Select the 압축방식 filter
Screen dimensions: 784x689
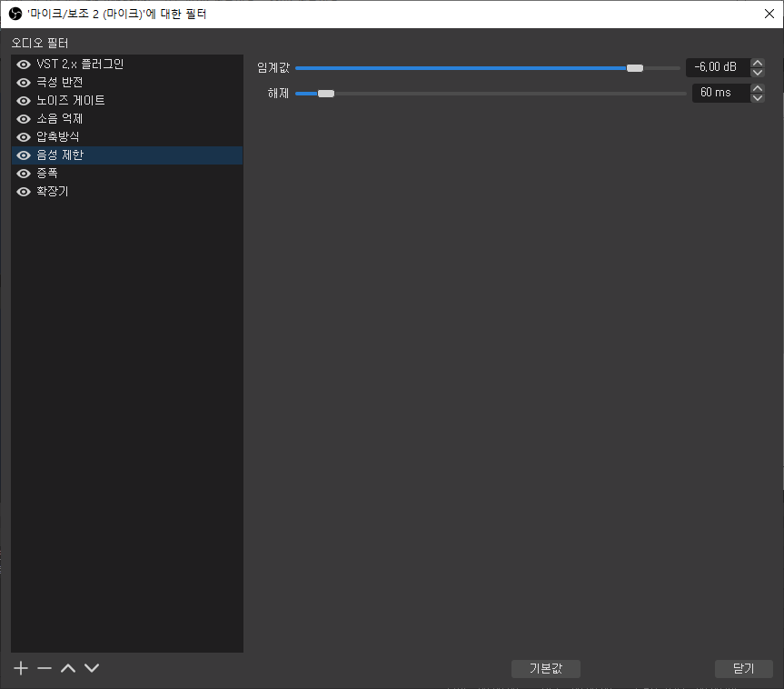tap(127, 137)
